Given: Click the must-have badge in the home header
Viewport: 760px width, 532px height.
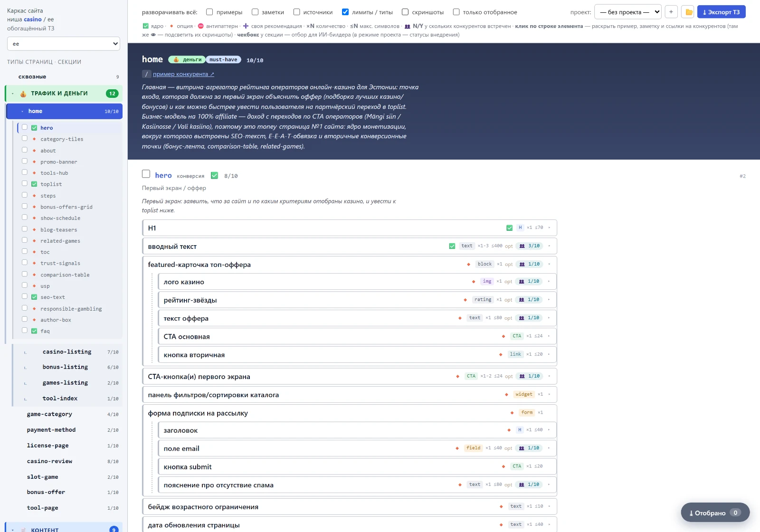Looking at the screenshot, I should coord(223,60).
